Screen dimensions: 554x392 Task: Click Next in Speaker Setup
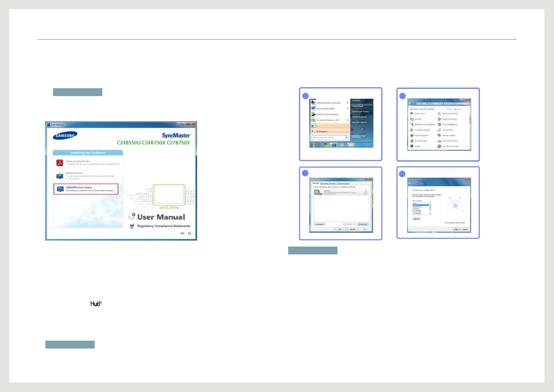(x=456, y=229)
